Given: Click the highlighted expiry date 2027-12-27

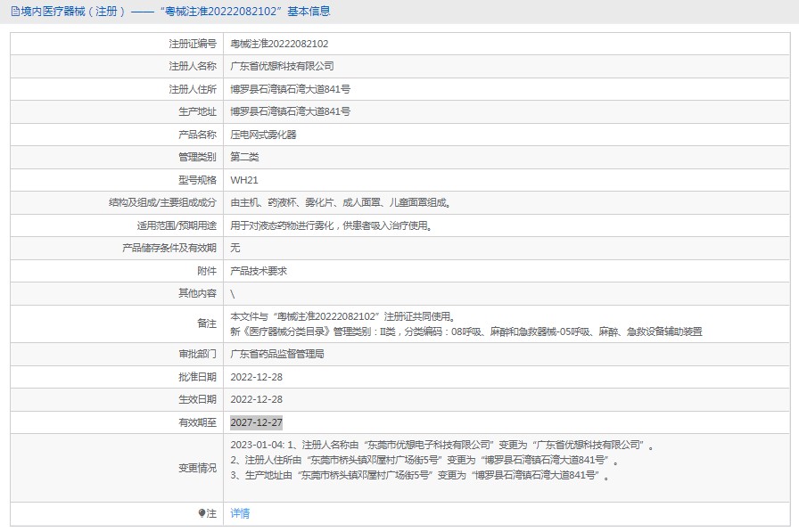Looking at the screenshot, I should [x=256, y=422].
